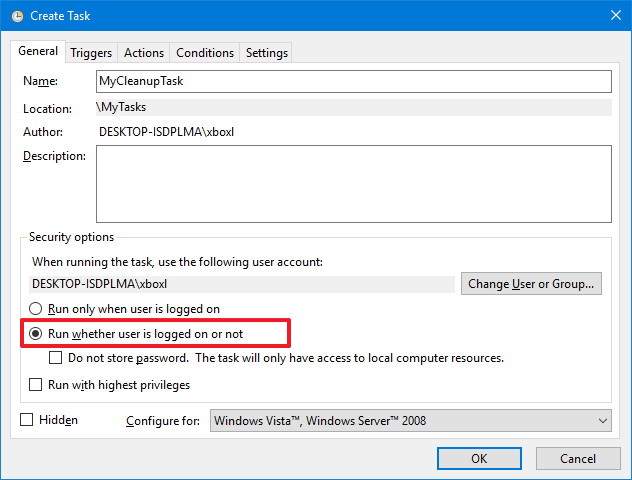Viewport: 632px width, 480px height.
Task: Click inside the Description text box
Action: tap(353, 183)
